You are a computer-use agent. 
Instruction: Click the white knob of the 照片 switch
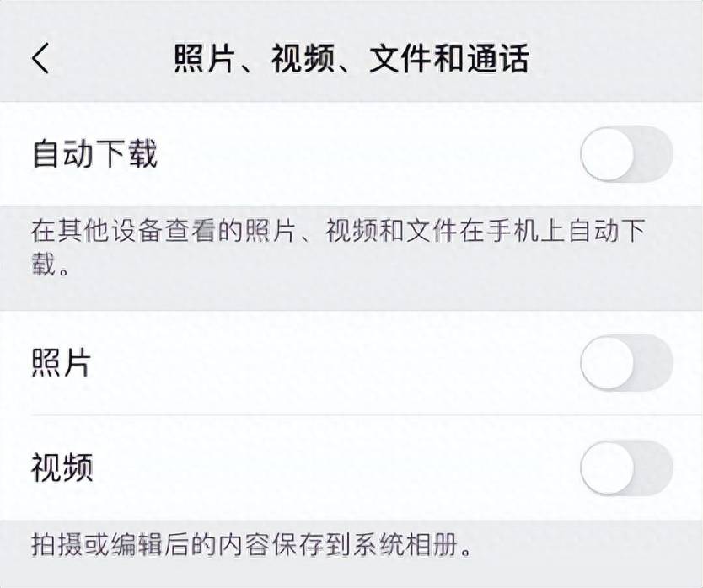point(608,363)
